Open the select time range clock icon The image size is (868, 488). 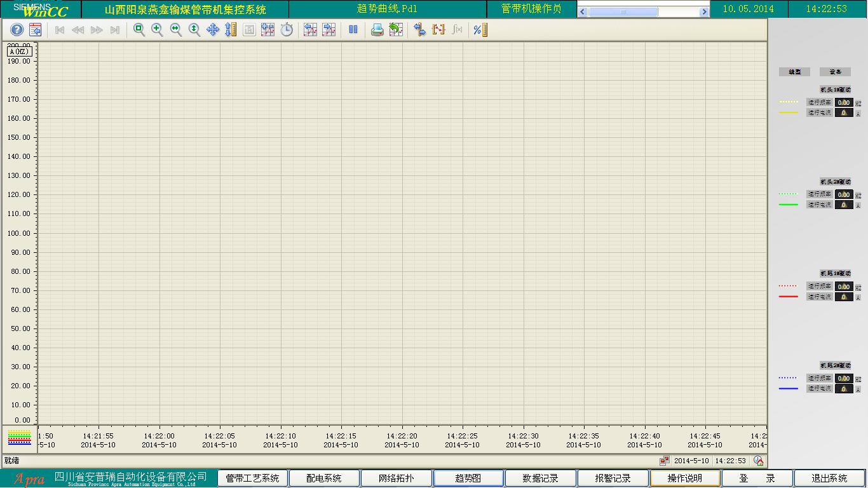point(287,30)
